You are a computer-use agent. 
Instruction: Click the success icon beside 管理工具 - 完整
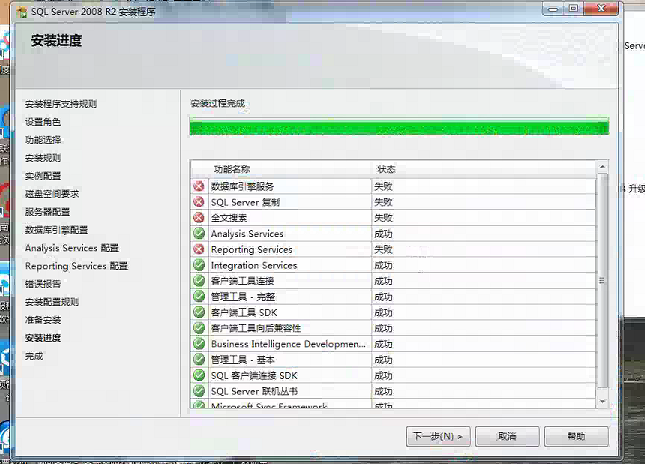[x=199, y=297]
